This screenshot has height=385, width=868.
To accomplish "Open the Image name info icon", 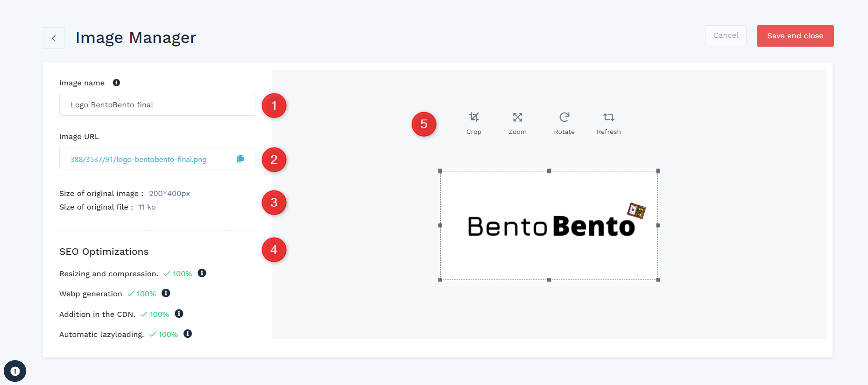I will 116,83.
